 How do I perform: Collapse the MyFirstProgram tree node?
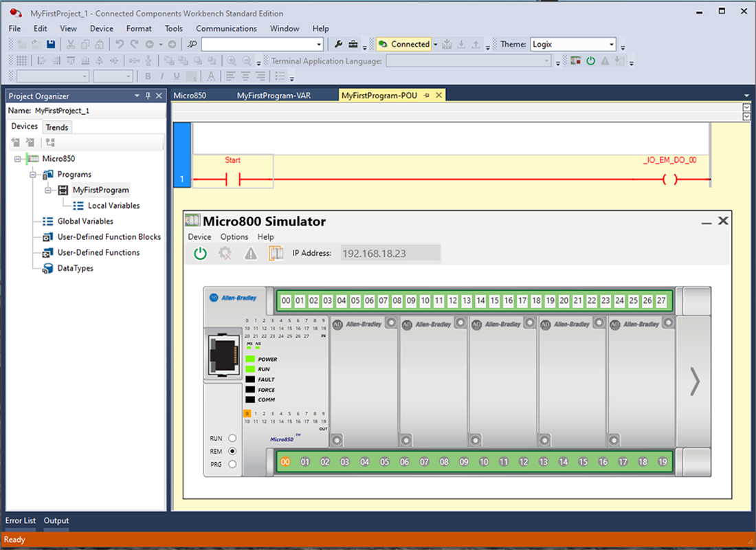[x=47, y=190]
